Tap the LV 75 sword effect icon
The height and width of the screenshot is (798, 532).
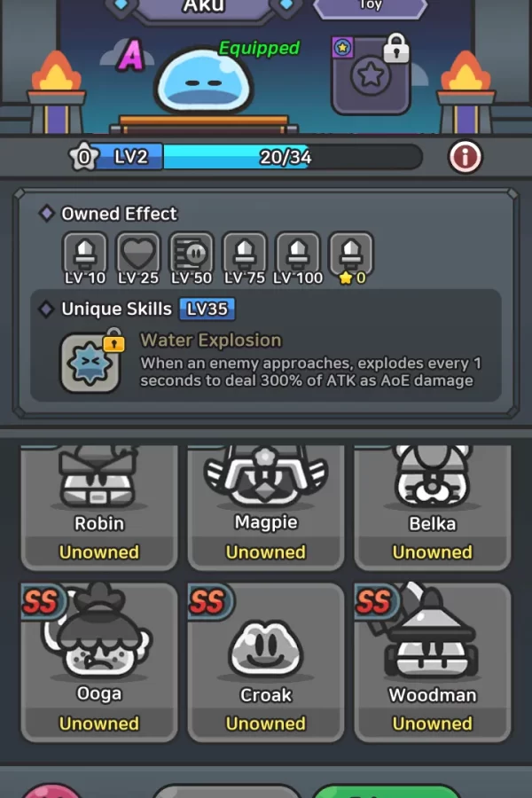[x=245, y=253]
